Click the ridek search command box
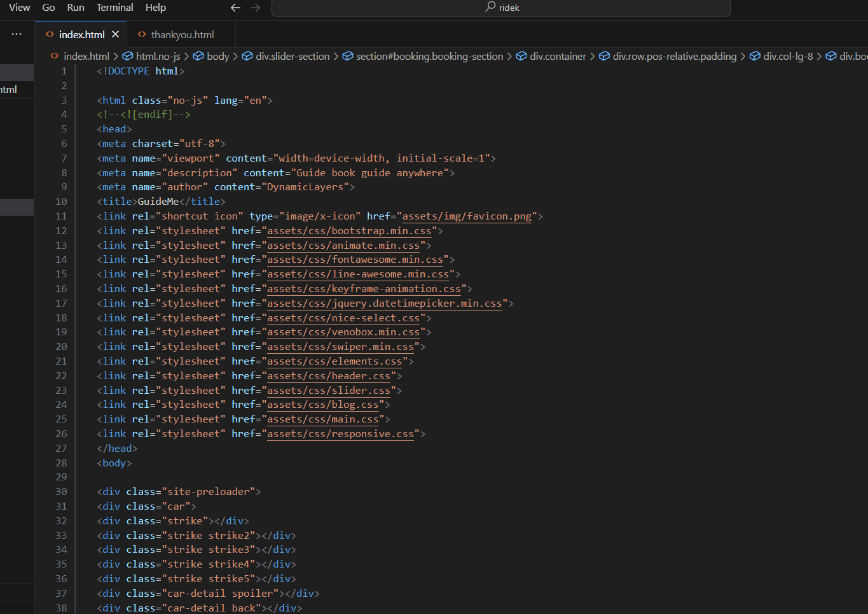Screen dimensions: 868x614 (x=501, y=8)
